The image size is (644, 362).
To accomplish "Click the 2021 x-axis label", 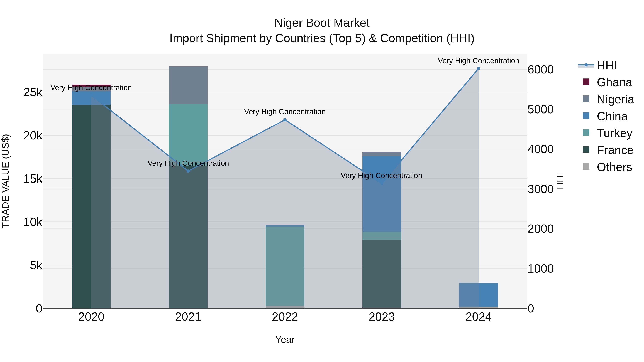I will 188,317.
